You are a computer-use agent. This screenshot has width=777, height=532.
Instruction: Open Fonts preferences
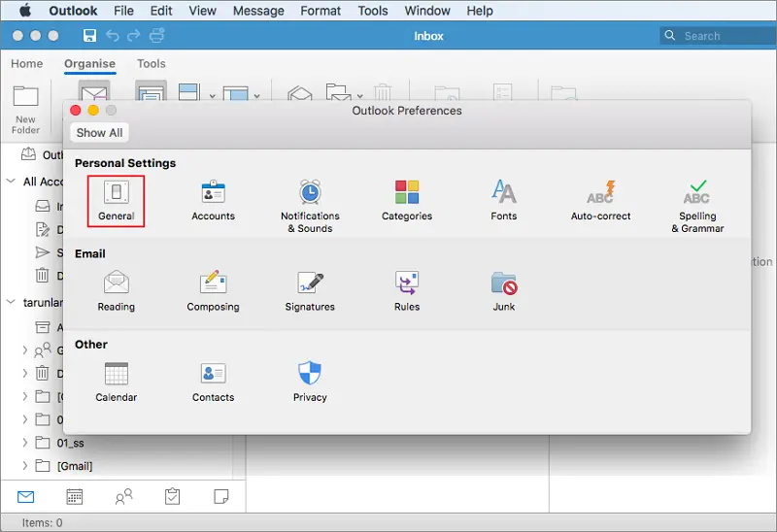(504, 201)
